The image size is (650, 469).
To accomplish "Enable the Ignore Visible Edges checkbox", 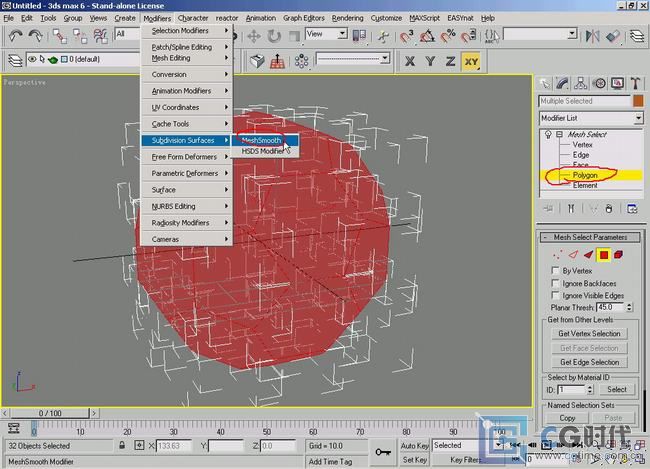I will 555,295.
